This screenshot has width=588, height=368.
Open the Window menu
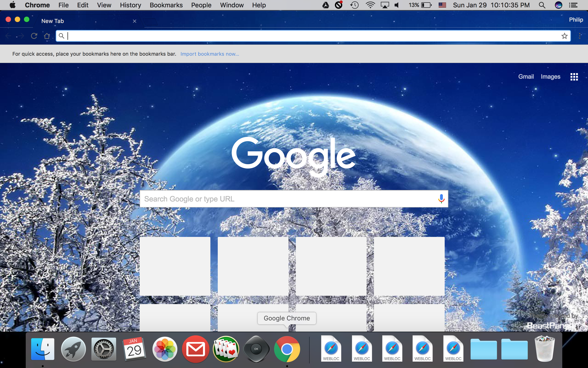pos(232,5)
